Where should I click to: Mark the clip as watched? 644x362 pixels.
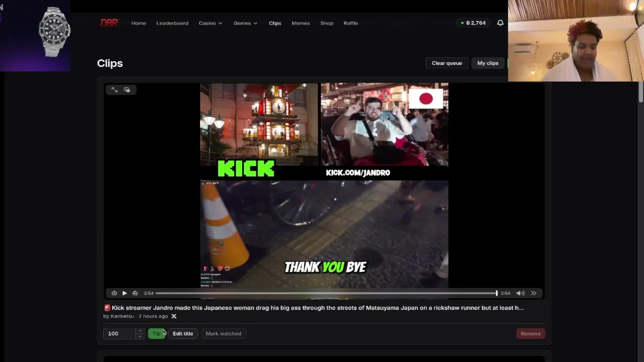223,333
